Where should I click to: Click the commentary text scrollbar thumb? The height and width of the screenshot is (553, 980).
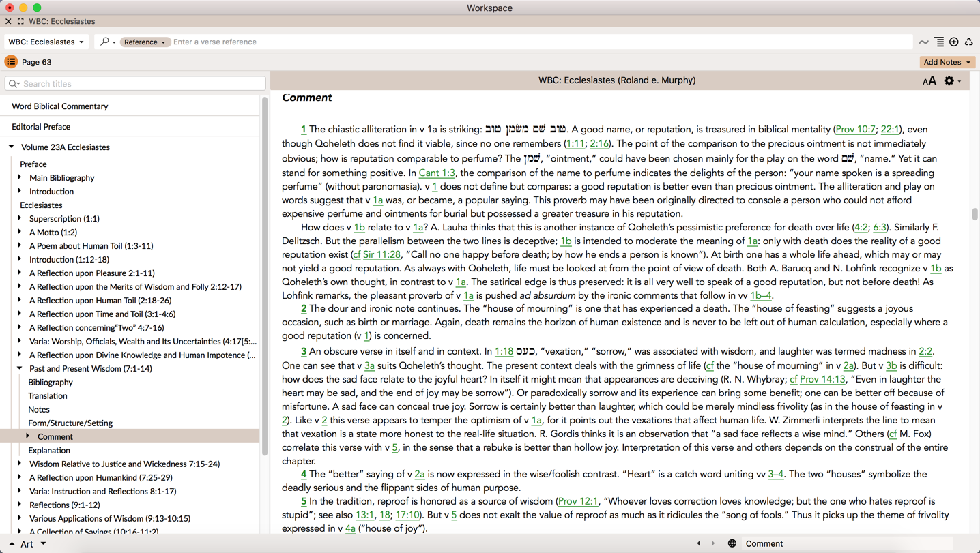[x=975, y=214]
